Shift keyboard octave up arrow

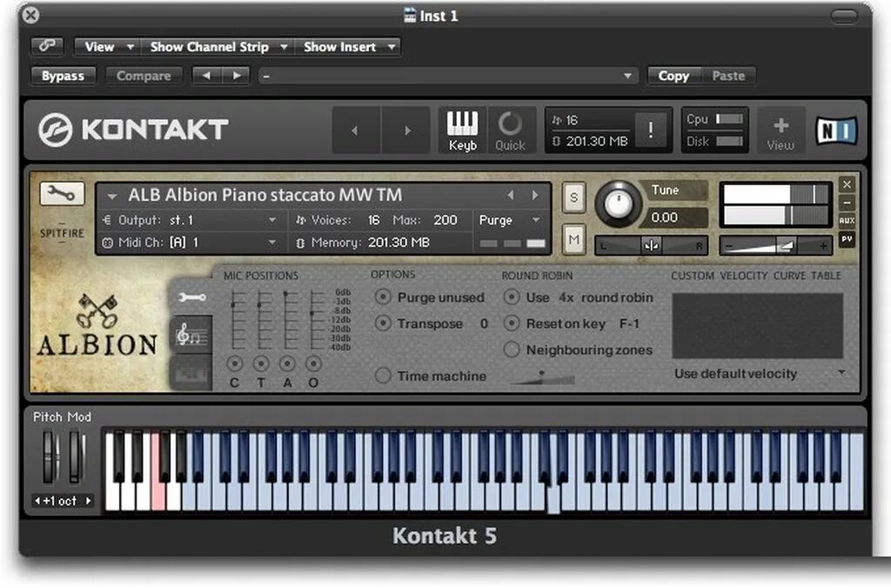pos(88,500)
